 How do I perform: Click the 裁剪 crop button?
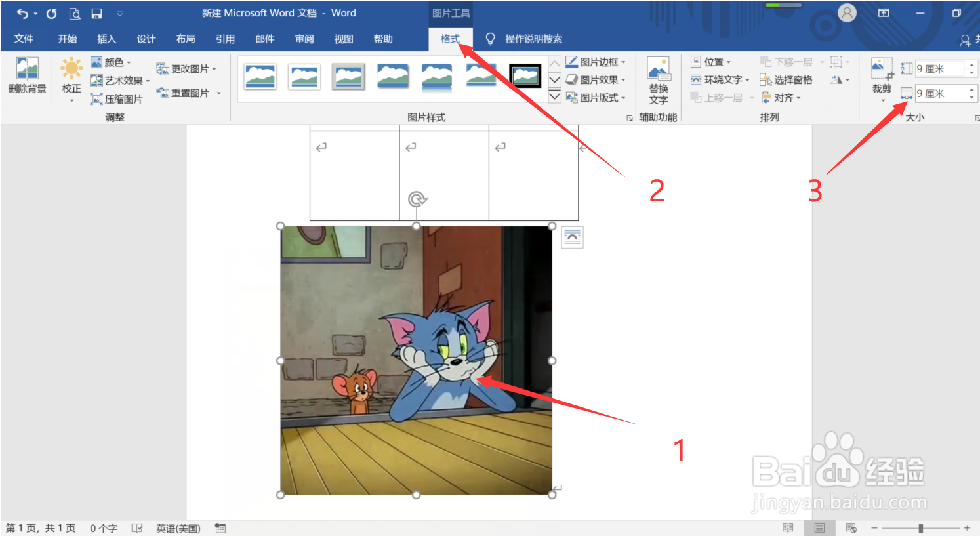882,79
